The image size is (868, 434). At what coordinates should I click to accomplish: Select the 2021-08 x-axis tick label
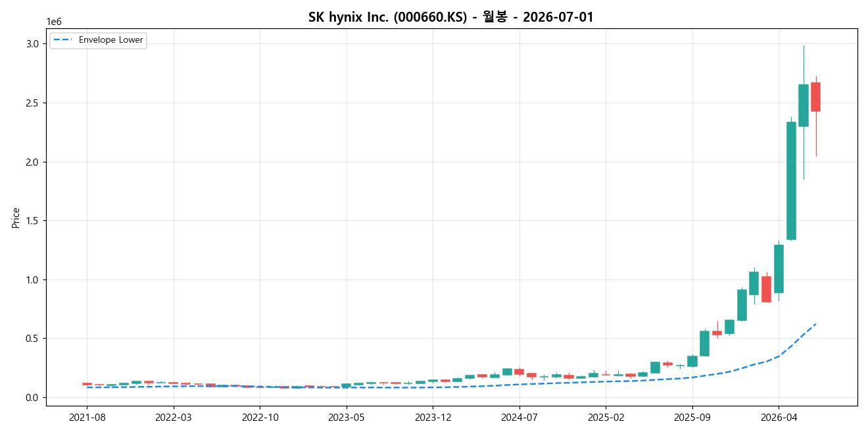[87, 417]
